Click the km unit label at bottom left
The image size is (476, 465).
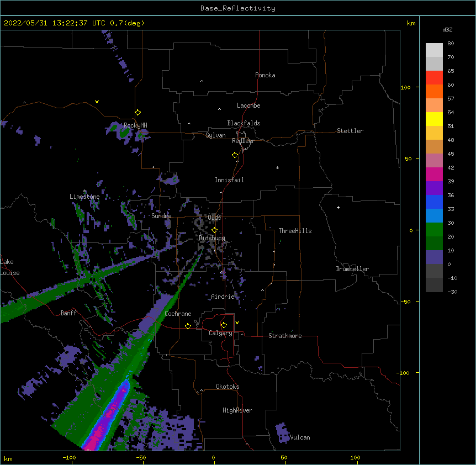click(x=8, y=459)
